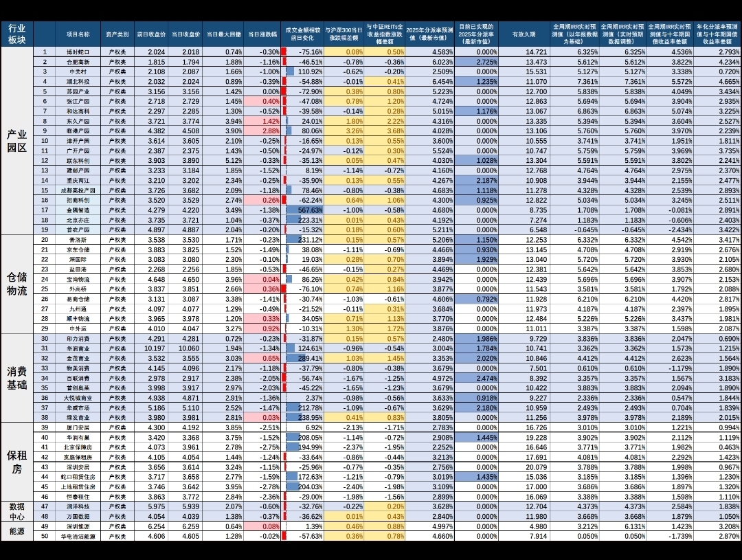
Task: Click the project name 万国数据
Action: [x=78, y=517]
